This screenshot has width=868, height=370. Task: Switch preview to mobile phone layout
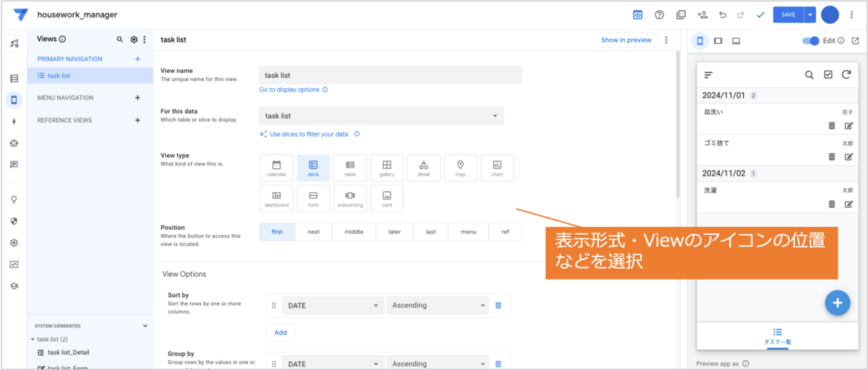(x=699, y=40)
